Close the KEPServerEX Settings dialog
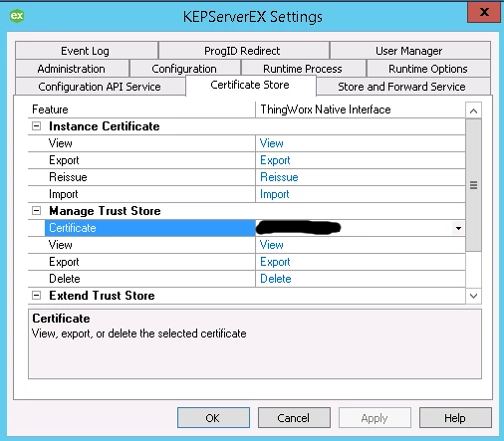Screen dimensions: 504x441 (x=484, y=12)
